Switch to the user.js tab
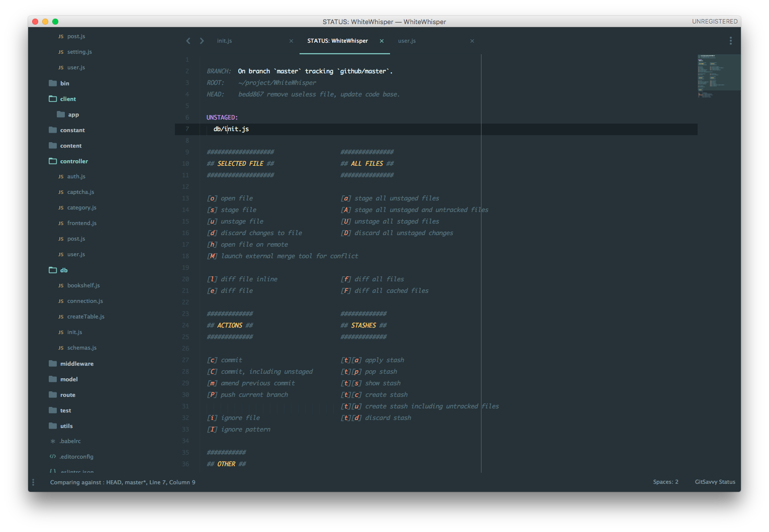The width and height of the screenshot is (769, 532). click(x=407, y=41)
